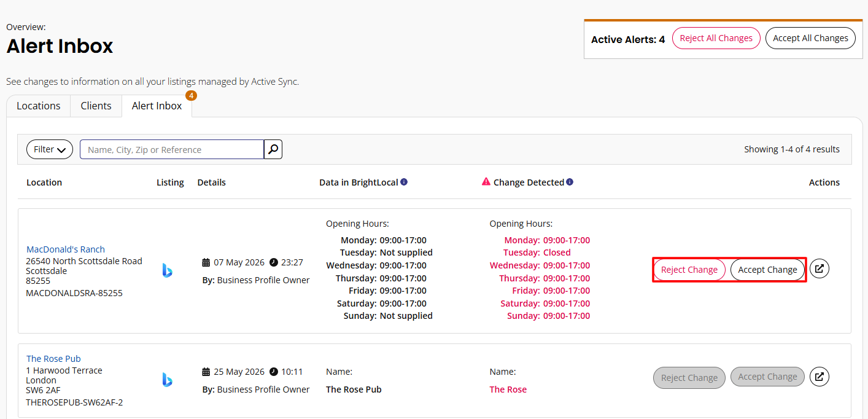Click the Details column header

212,182
